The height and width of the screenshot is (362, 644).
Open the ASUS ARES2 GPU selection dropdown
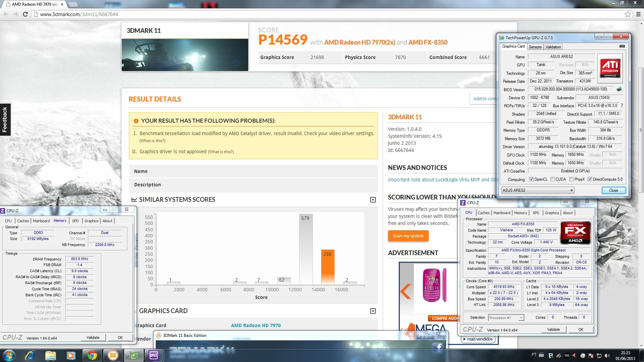(x=538, y=190)
